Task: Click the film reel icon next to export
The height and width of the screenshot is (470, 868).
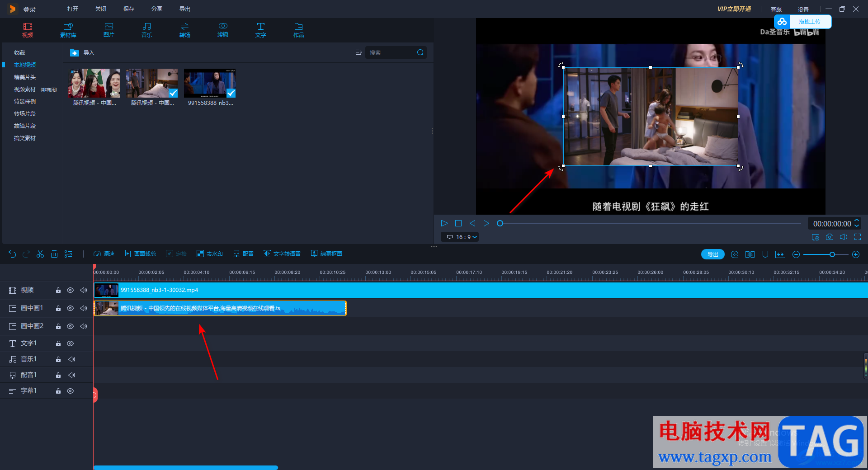Action: pyautogui.click(x=735, y=254)
